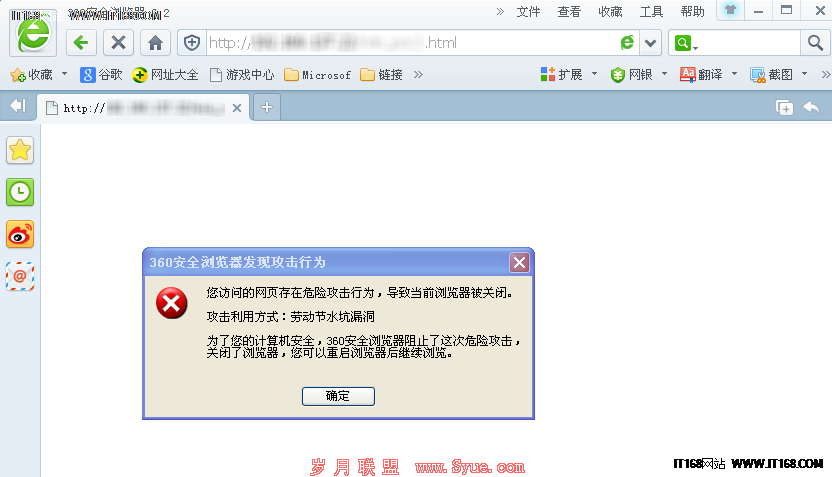Open the 谷歌 bookmark

(101, 75)
